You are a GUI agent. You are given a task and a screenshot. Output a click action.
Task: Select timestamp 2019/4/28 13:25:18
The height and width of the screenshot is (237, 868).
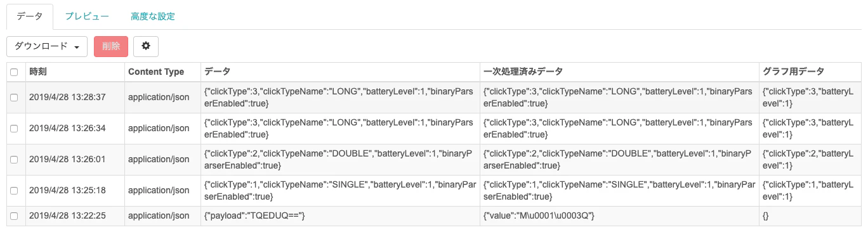(x=67, y=190)
